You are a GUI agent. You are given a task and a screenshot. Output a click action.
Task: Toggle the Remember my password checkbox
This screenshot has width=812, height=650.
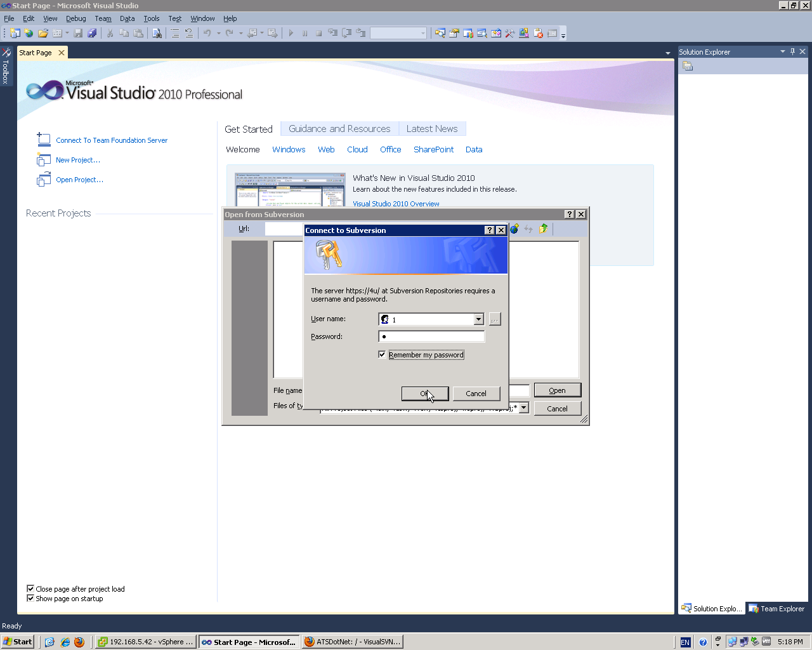point(382,354)
